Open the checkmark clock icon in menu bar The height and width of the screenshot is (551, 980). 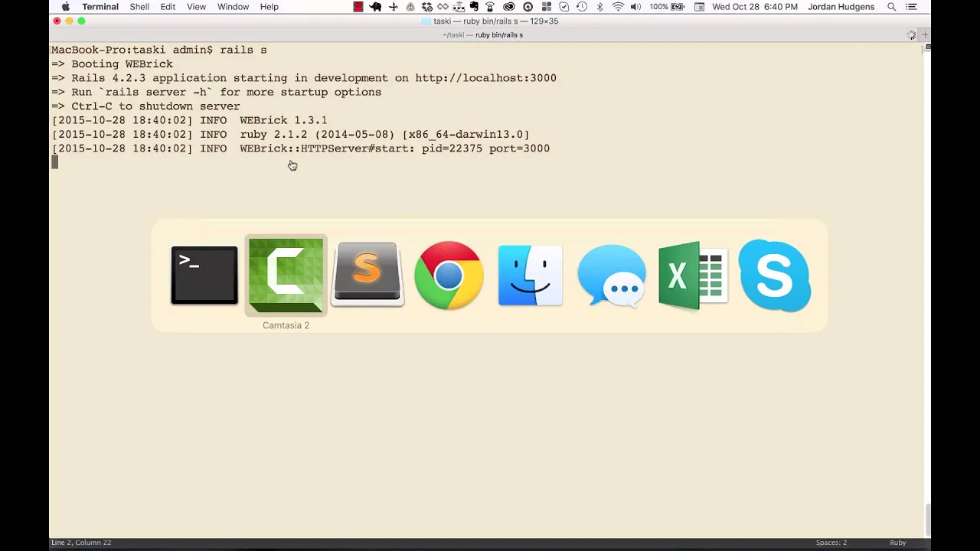pos(563,7)
